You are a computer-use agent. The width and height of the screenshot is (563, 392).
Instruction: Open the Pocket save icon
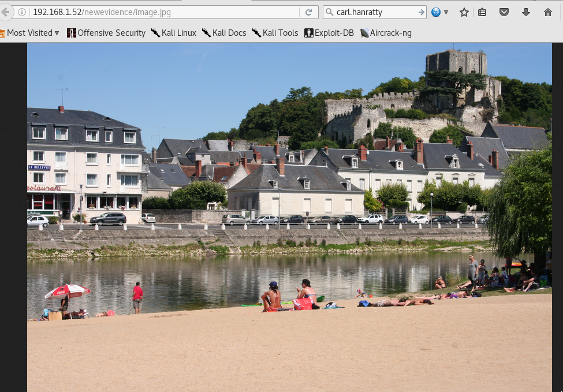click(x=504, y=12)
